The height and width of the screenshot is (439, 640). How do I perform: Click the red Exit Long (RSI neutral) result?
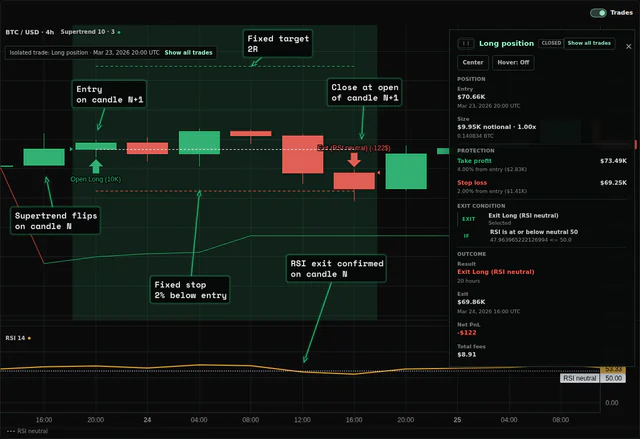point(496,272)
